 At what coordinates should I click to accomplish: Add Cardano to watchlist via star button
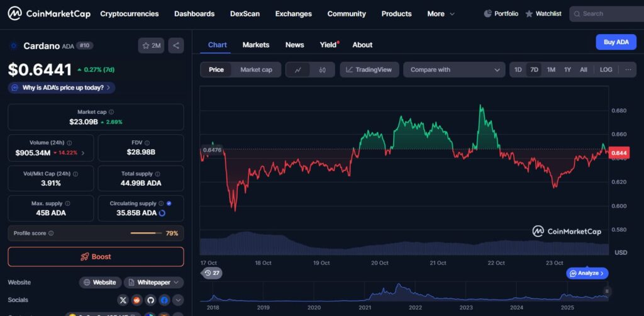pos(151,45)
